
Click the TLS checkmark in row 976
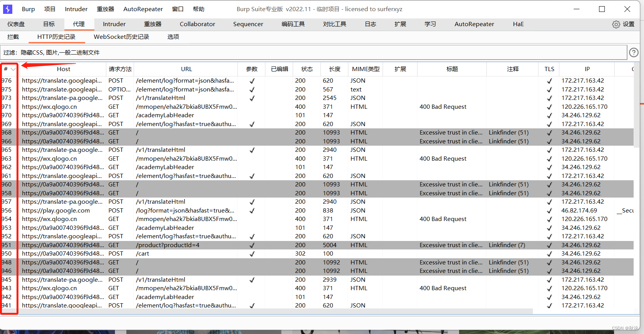pos(549,81)
